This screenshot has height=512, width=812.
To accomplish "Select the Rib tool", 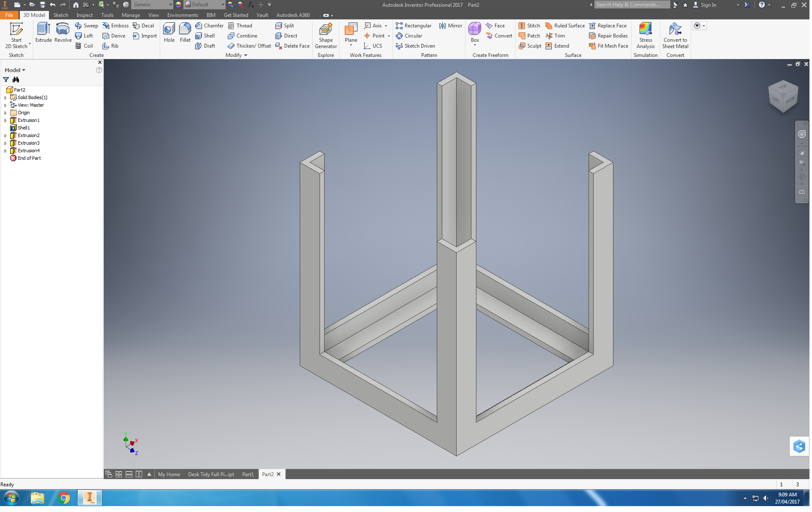I will [111, 46].
